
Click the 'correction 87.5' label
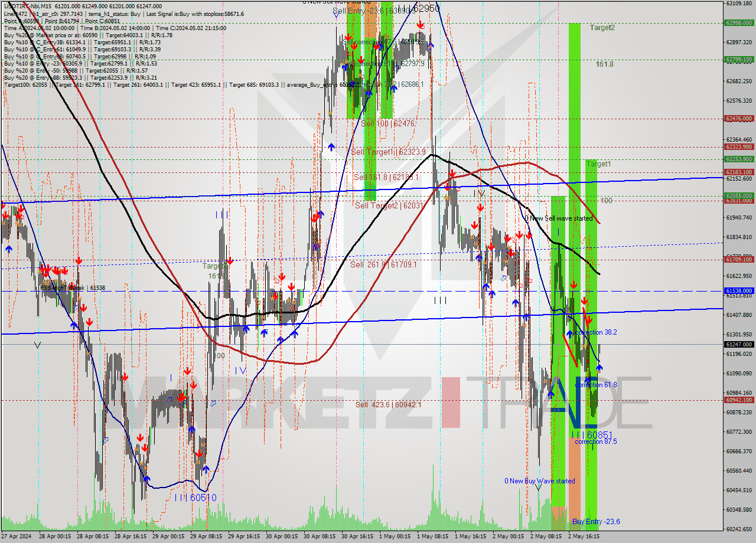click(x=596, y=441)
